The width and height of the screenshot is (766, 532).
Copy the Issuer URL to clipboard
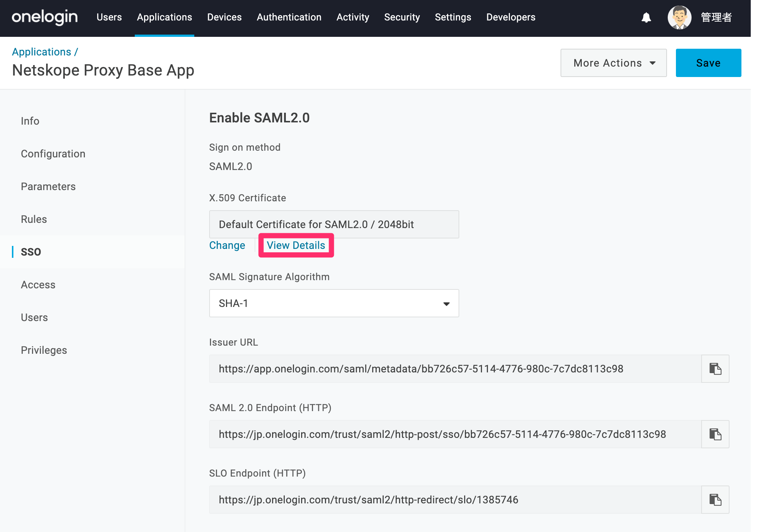click(x=715, y=369)
